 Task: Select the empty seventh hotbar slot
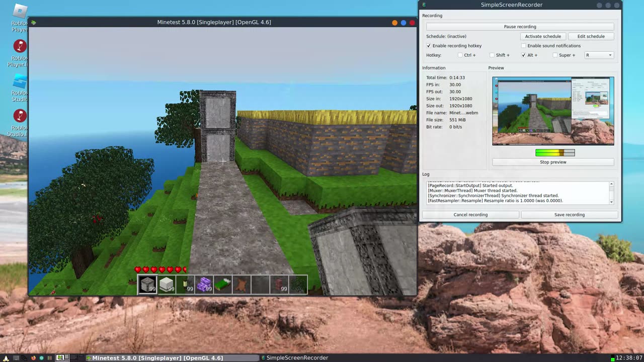pos(260,285)
